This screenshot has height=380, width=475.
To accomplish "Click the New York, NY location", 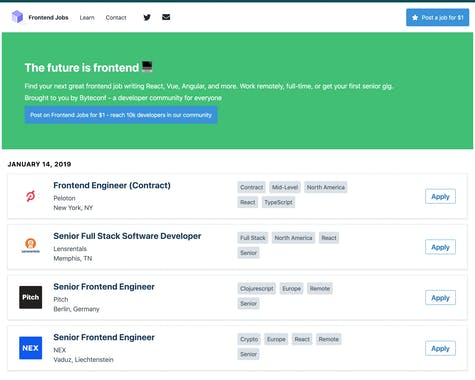I will pyautogui.click(x=73, y=208).
